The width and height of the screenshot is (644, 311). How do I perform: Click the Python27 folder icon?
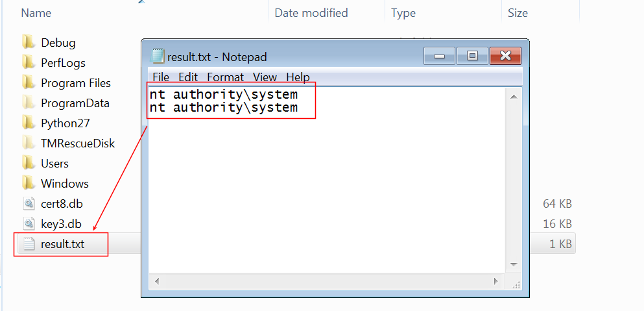pos(29,123)
